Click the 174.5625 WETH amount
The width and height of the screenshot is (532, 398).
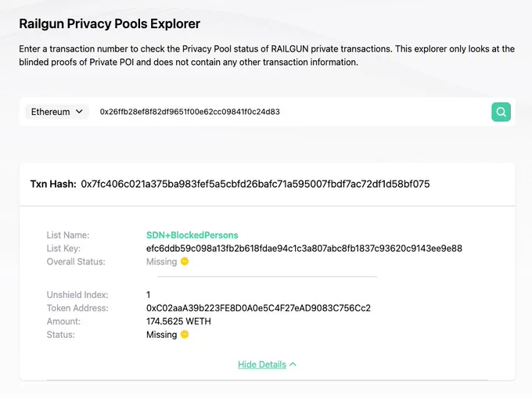(x=178, y=321)
